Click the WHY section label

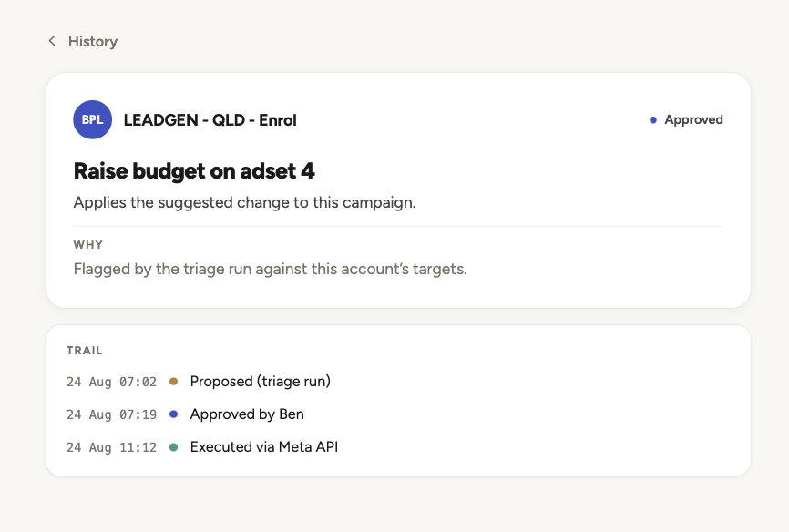88,245
